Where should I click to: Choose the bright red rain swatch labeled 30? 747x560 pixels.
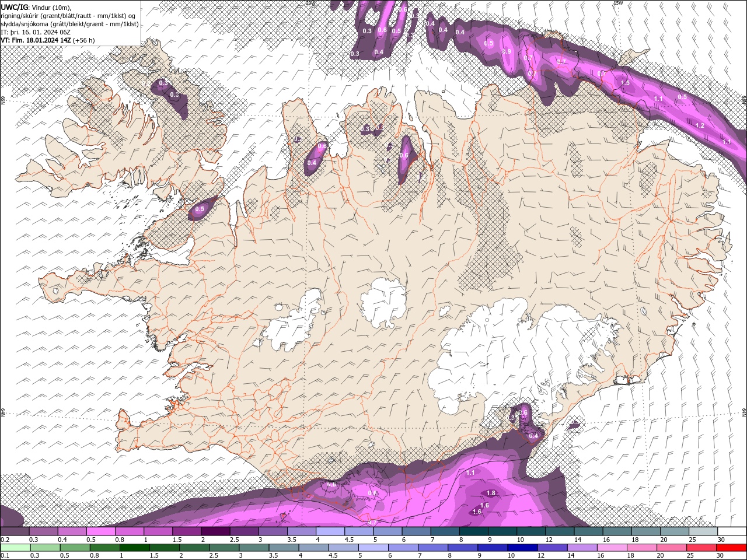click(731, 547)
